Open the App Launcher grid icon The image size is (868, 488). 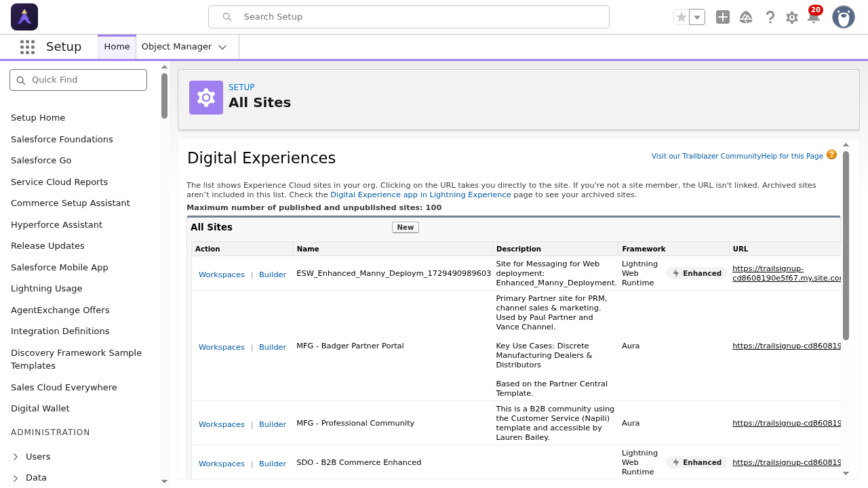pos(27,47)
